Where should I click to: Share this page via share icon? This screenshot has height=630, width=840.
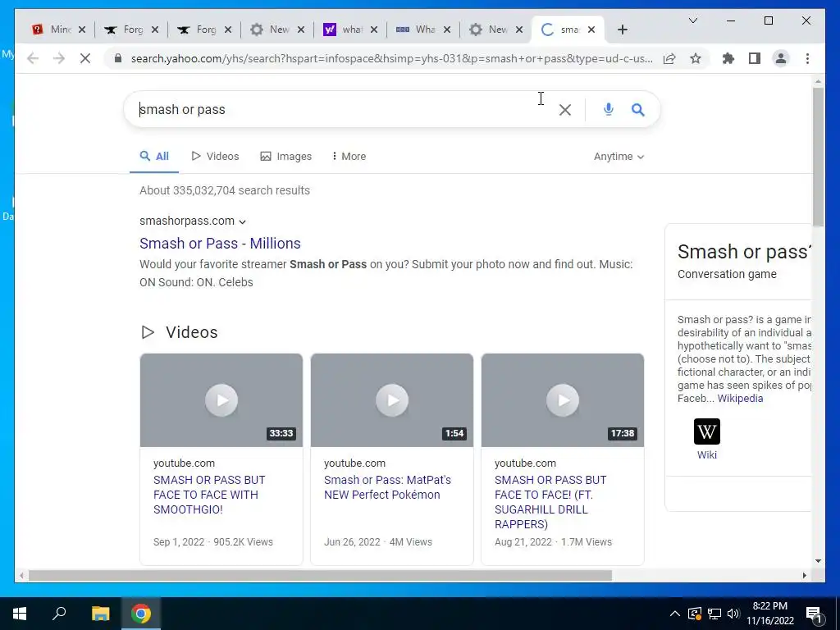[x=669, y=58]
